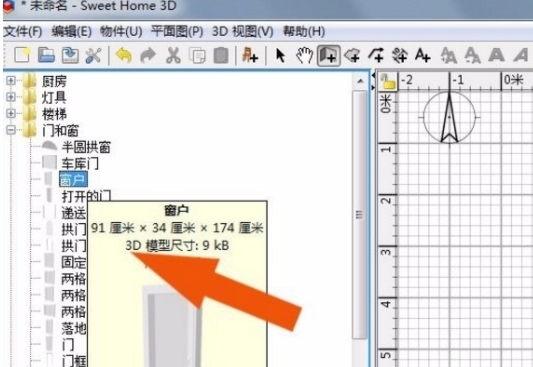Create a new home file

tap(22, 55)
